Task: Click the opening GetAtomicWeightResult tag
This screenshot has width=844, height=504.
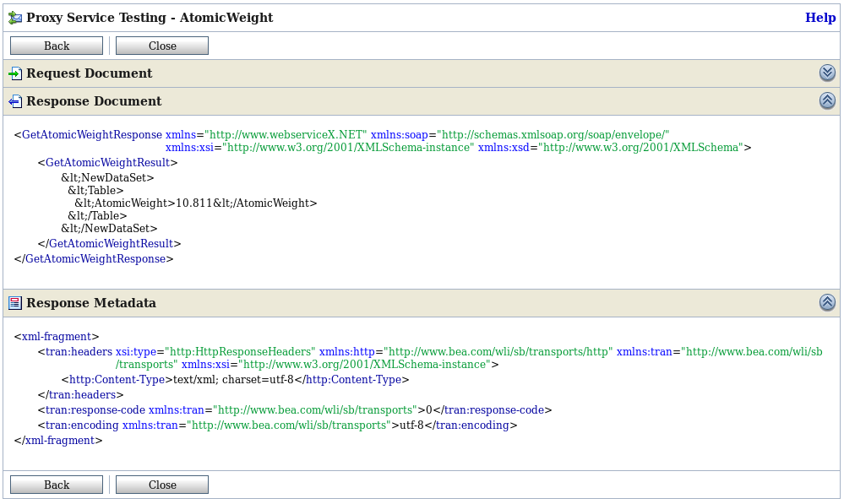Action: 107,162
